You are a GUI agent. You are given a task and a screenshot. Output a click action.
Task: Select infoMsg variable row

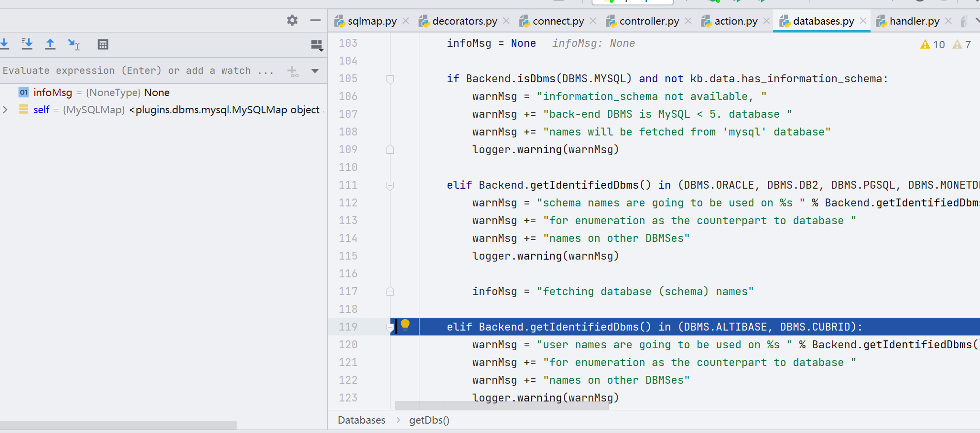pos(164,93)
